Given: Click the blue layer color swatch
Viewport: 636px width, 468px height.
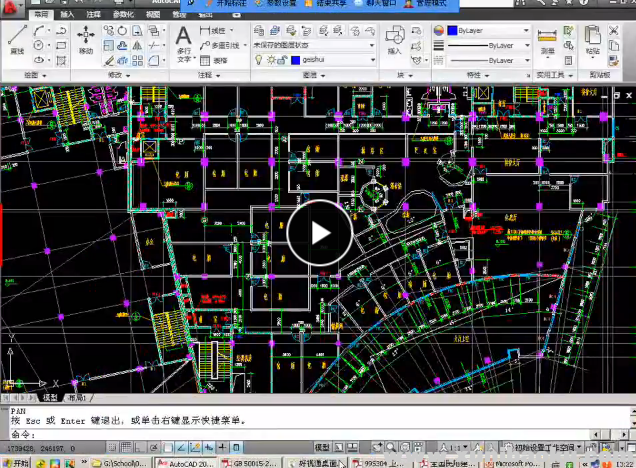Looking at the screenshot, I should pos(295,61).
